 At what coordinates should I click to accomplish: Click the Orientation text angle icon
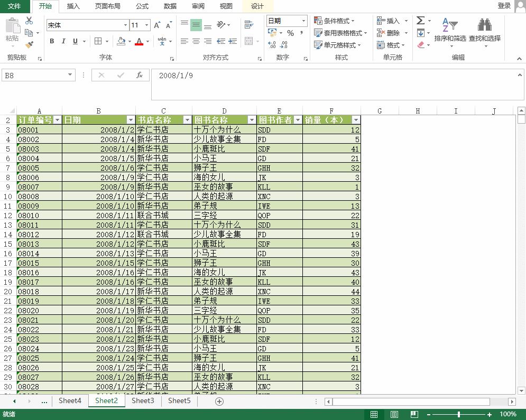pos(221,24)
